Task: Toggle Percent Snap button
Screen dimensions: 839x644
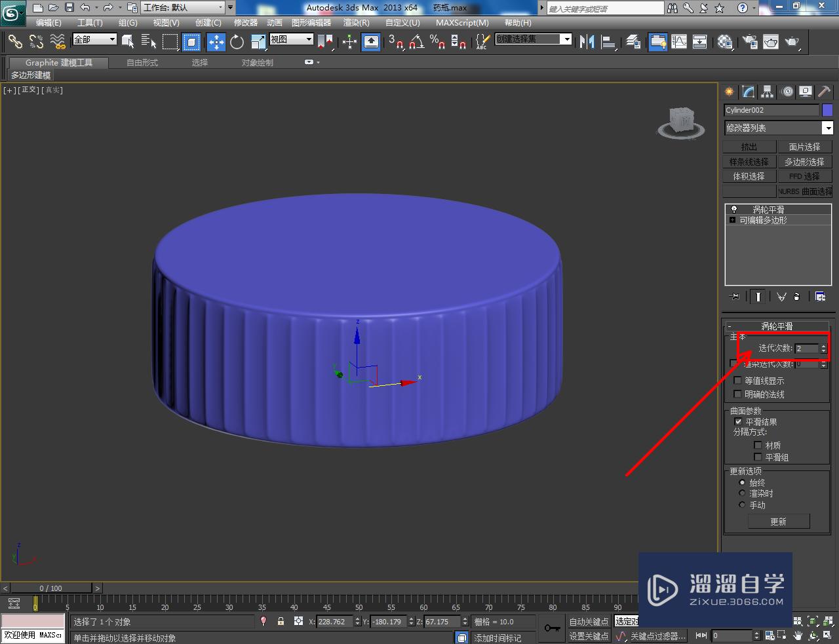Action: point(437,42)
